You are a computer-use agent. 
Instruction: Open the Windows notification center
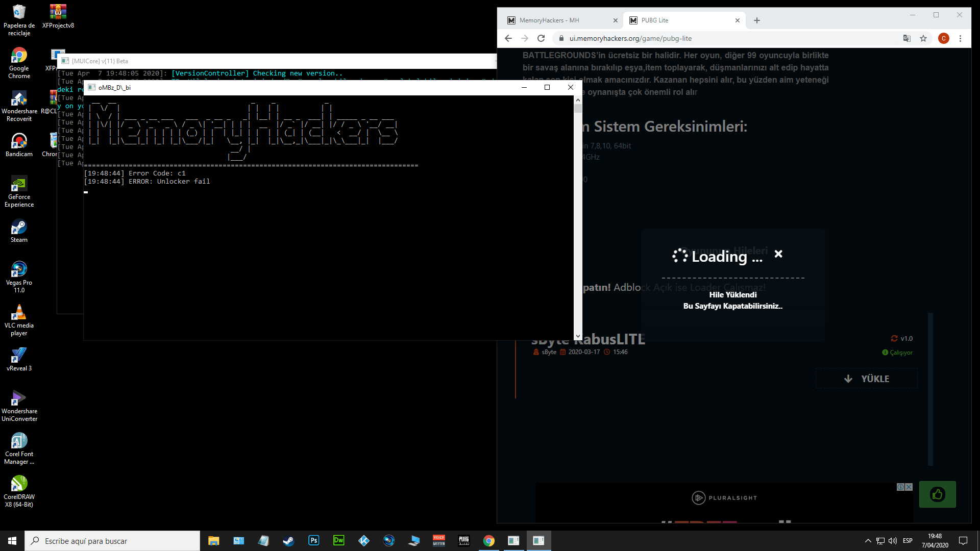[963, 541]
